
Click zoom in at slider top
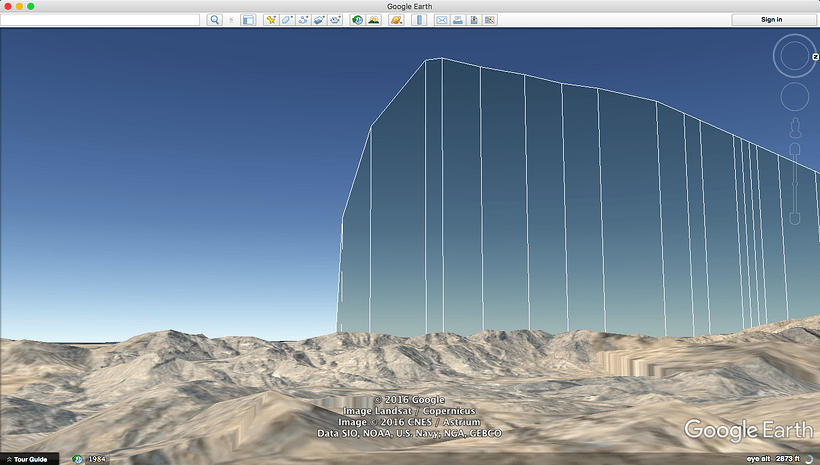pyautogui.click(x=795, y=150)
